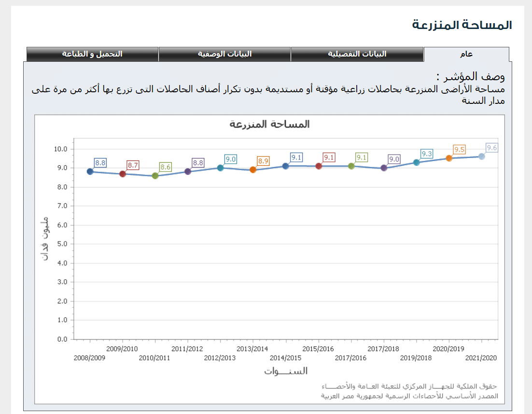This screenshot has width=532, height=414.
Task: Click the red 8.7 value label
Action: tap(133, 165)
